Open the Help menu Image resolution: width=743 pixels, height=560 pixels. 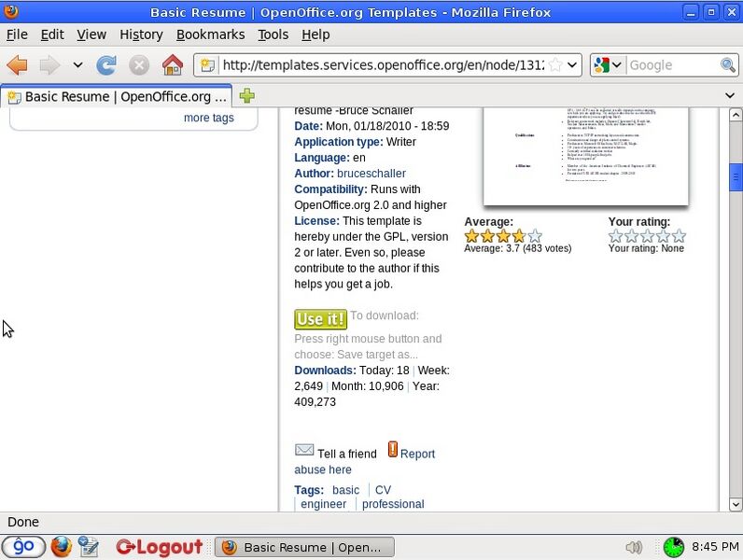tap(315, 35)
